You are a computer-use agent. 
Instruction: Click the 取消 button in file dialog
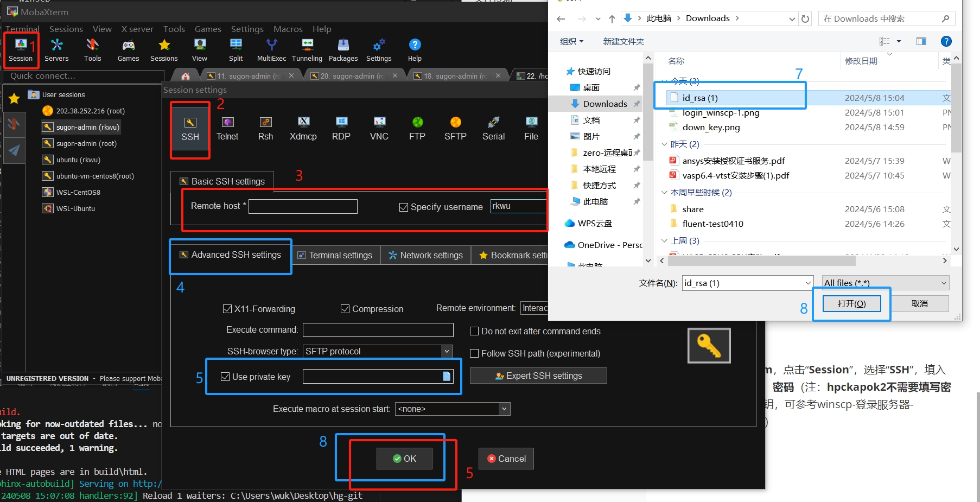tap(919, 304)
